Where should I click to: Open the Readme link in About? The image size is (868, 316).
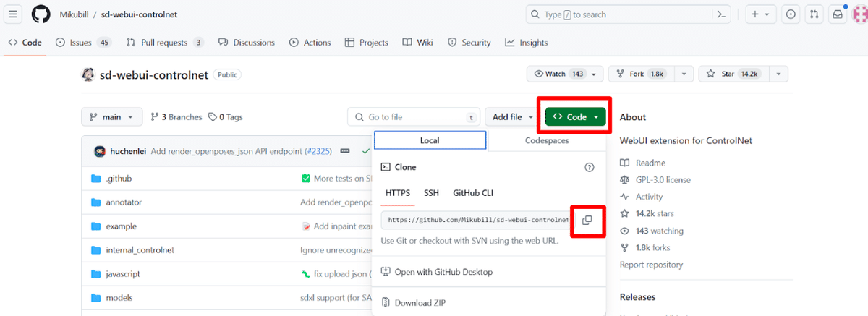(x=643, y=163)
